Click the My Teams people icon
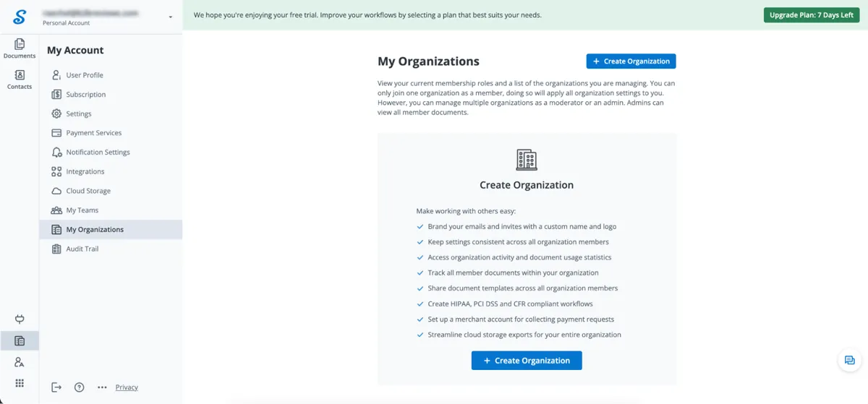 (x=56, y=210)
